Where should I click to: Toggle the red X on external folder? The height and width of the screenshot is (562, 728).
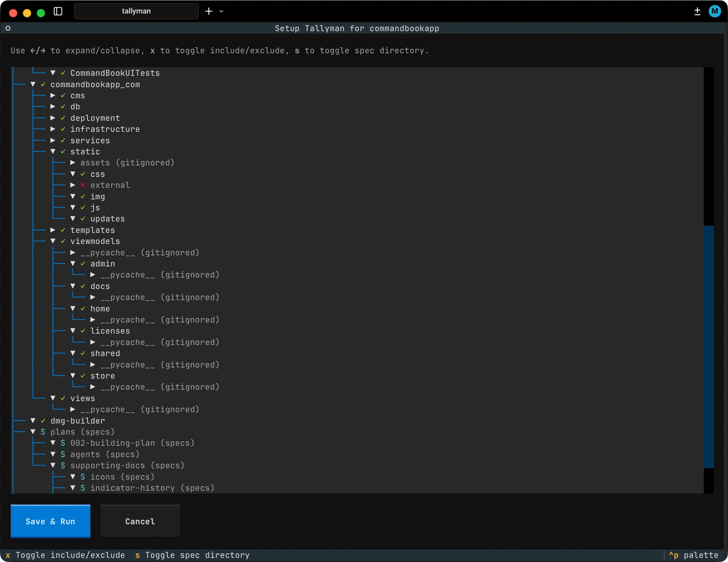click(83, 185)
